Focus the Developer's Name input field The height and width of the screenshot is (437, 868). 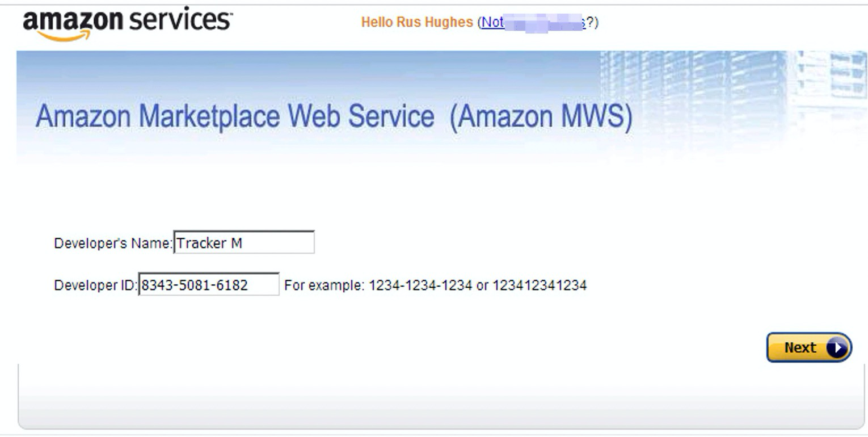(x=244, y=242)
